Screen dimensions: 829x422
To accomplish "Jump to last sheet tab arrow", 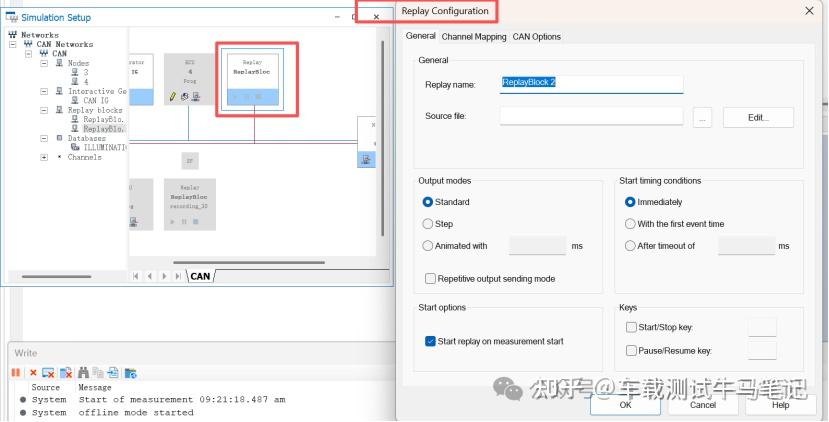I will [178, 276].
